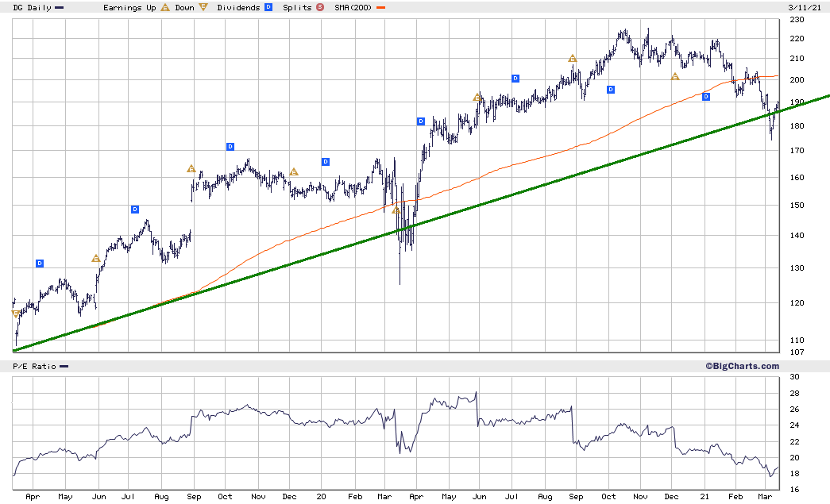Click the '107' price axis label
This screenshot has height=504, width=830.
797,352
